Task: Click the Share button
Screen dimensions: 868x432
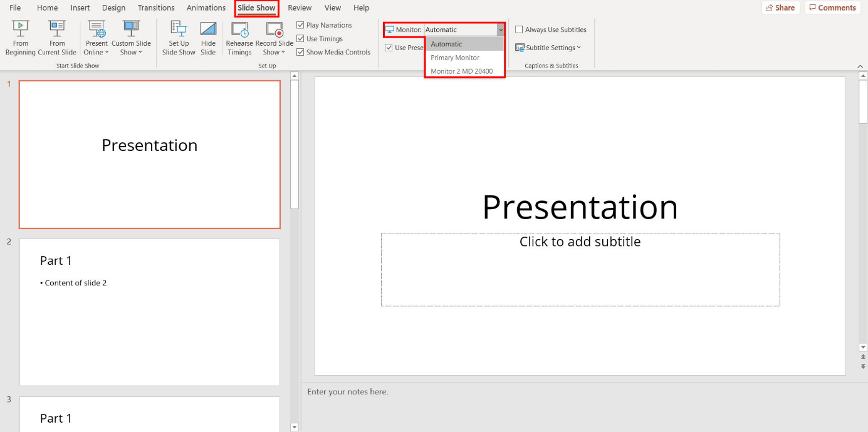Action: (780, 8)
